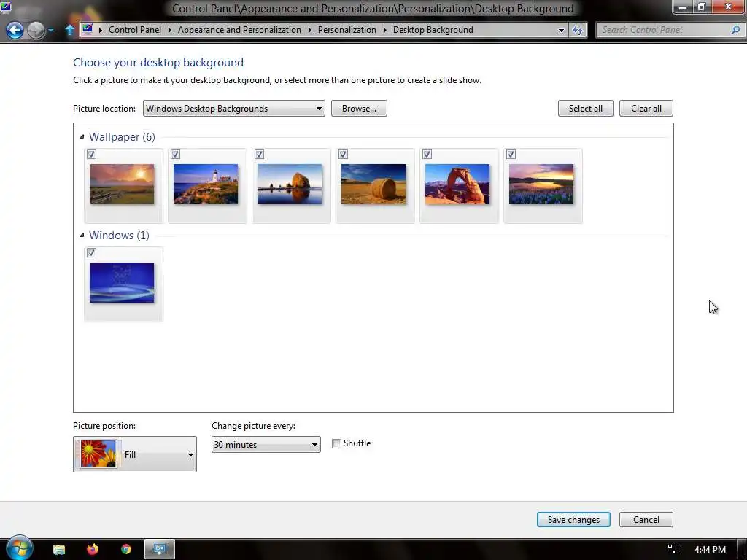Go back using the blue Back arrow

pyautogui.click(x=15, y=31)
